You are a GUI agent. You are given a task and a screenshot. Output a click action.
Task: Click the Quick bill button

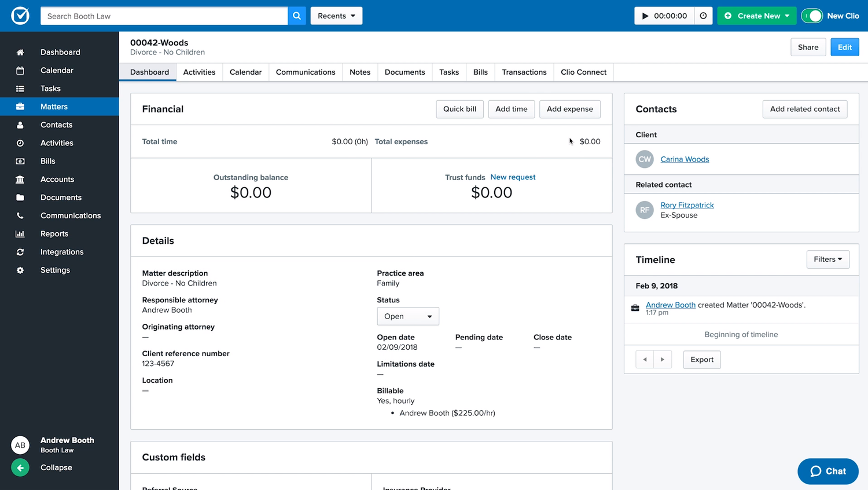click(x=459, y=109)
